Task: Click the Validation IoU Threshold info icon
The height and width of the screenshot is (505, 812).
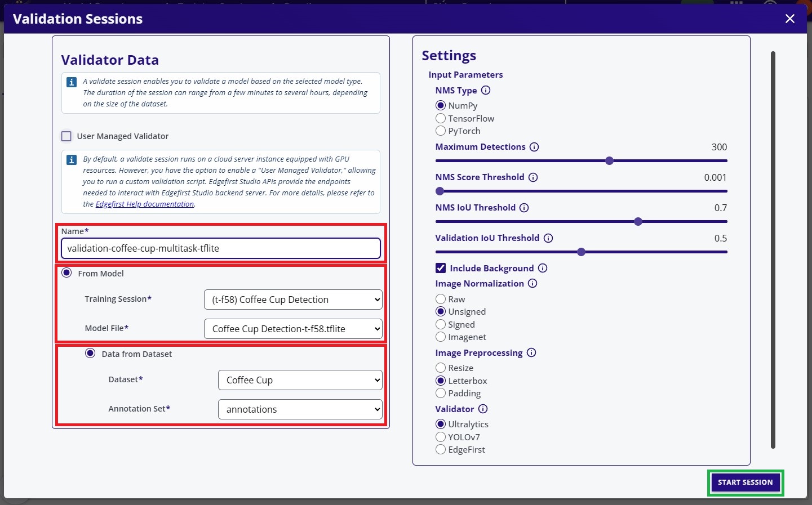Action: pyautogui.click(x=548, y=238)
